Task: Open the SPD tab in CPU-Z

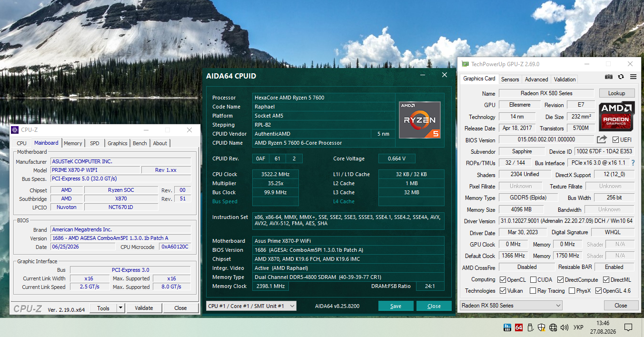Action: tap(95, 143)
